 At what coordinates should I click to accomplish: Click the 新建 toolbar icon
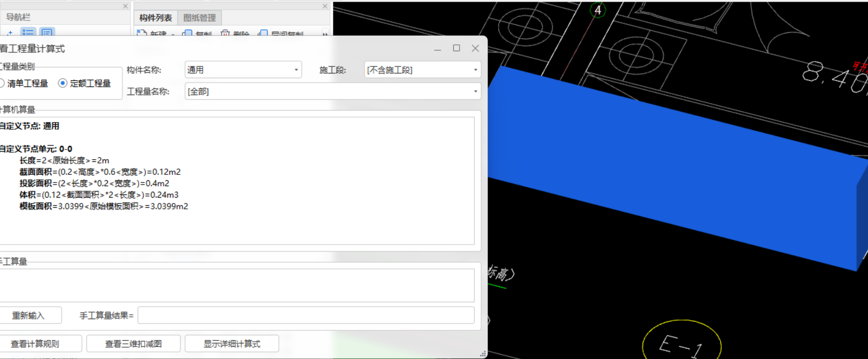[142, 33]
